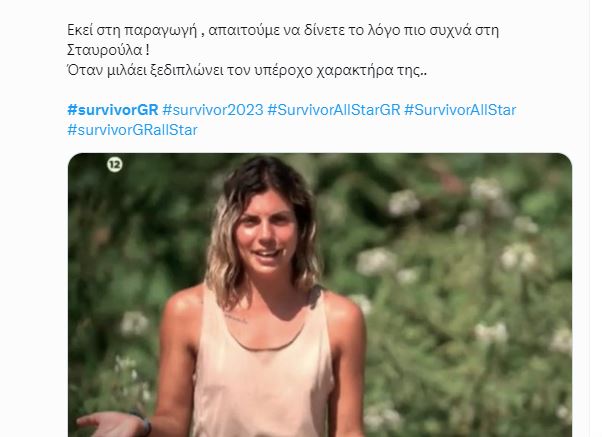Click the woman's face in the image
This screenshot has height=437, width=602.
point(266,237)
